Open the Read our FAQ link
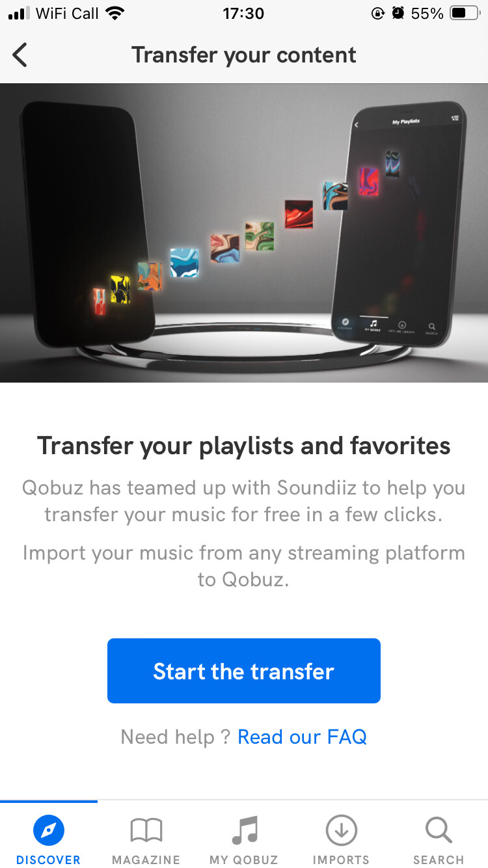Viewport: 488px width, 868px height. pyautogui.click(x=303, y=737)
